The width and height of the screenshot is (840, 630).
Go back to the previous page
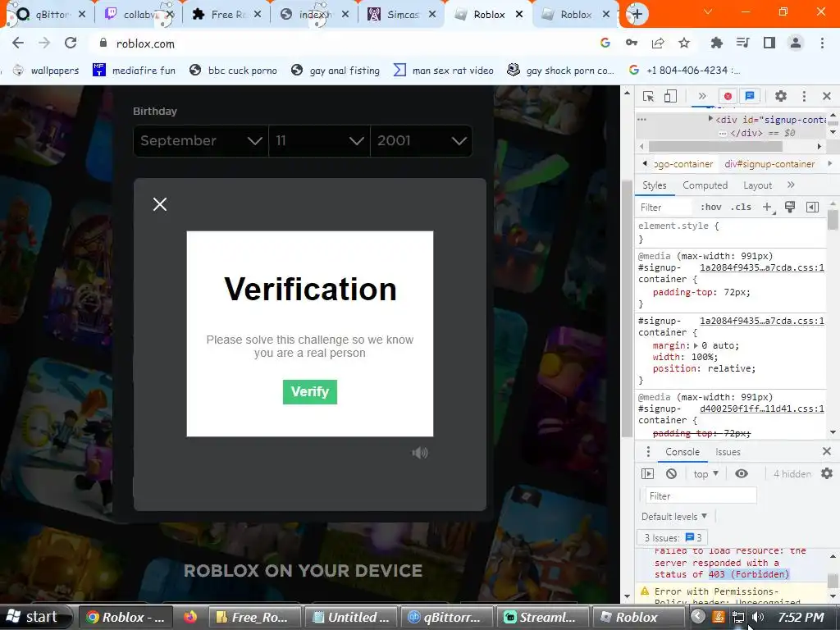coord(18,43)
